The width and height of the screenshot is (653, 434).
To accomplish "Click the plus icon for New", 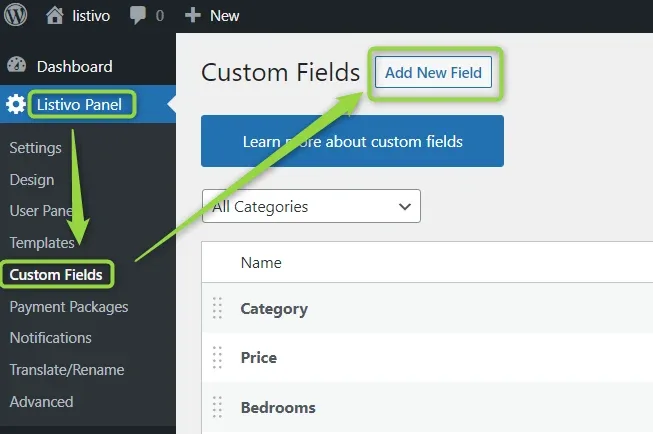I will click(x=193, y=15).
